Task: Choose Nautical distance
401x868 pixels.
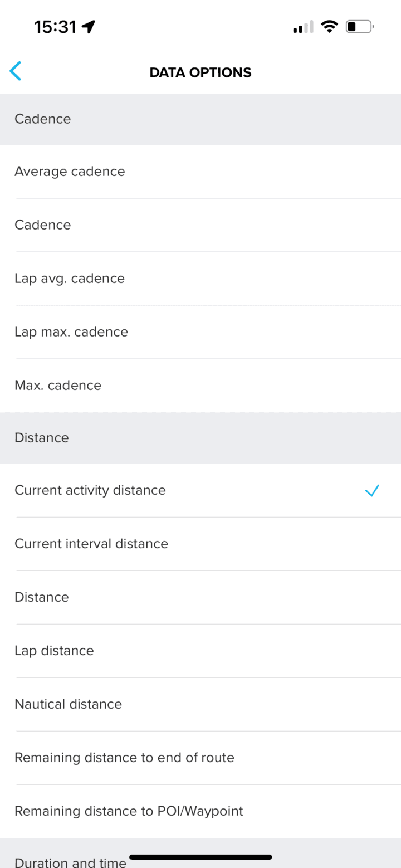Action: tap(68, 704)
